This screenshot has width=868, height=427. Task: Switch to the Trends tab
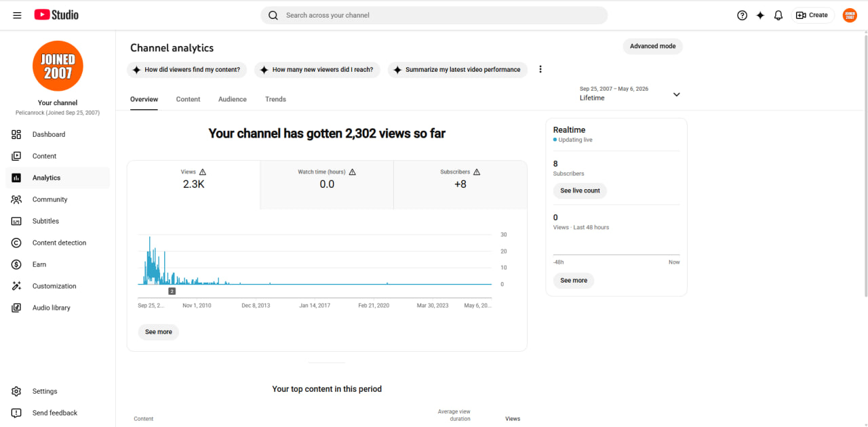pyautogui.click(x=275, y=99)
